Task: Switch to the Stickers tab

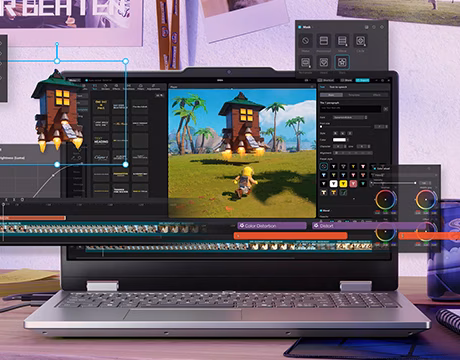Action: [105, 87]
